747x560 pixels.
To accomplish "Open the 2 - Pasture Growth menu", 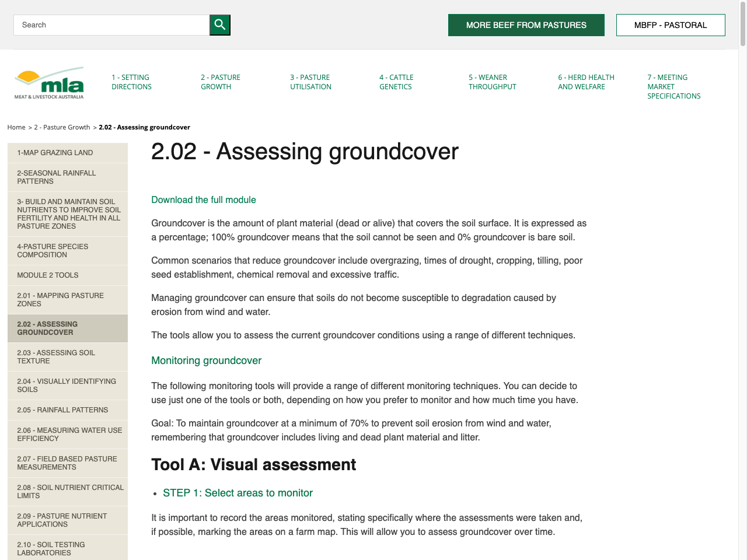I will click(221, 82).
